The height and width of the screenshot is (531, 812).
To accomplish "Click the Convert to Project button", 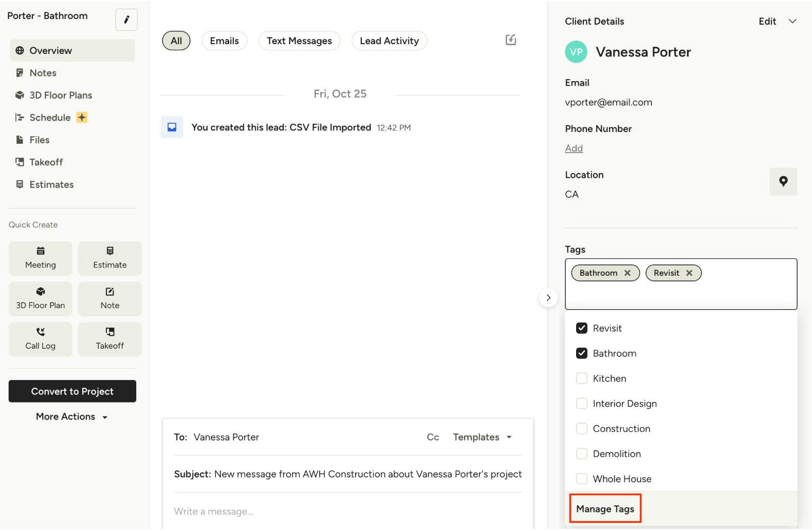I will 72,391.
